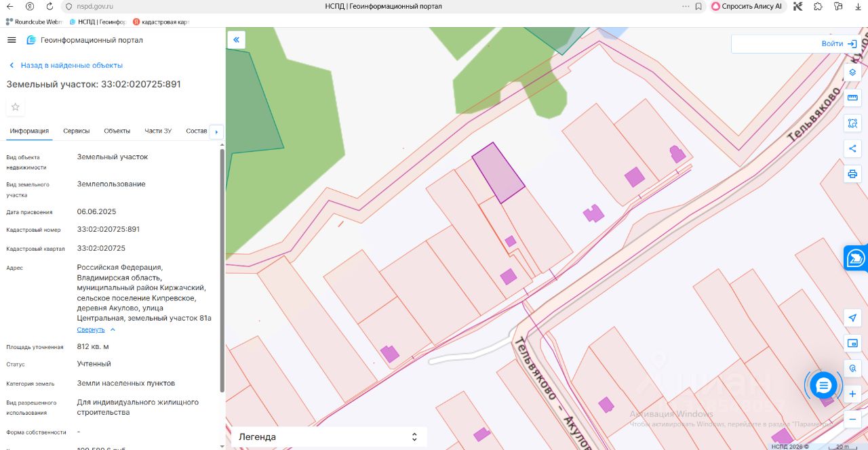
Task: Print the map using the printer icon
Action: pos(853,173)
